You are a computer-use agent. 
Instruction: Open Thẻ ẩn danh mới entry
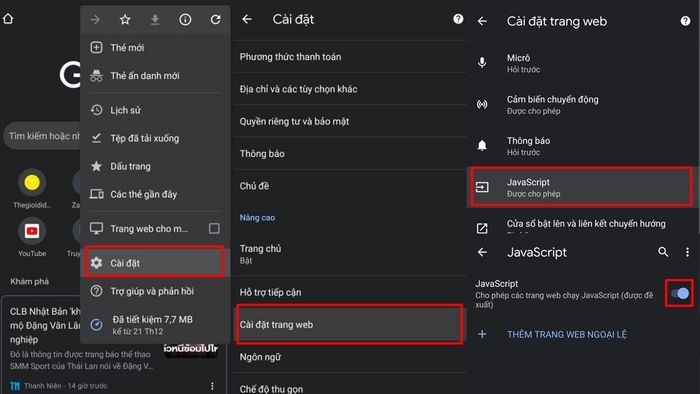click(x=155, y=76)
